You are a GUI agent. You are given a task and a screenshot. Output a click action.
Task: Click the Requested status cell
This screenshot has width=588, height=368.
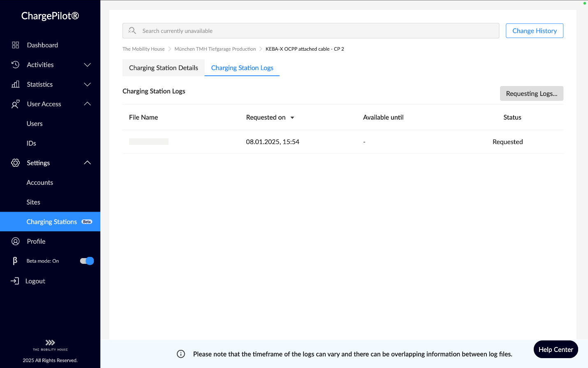click(508, 142)
